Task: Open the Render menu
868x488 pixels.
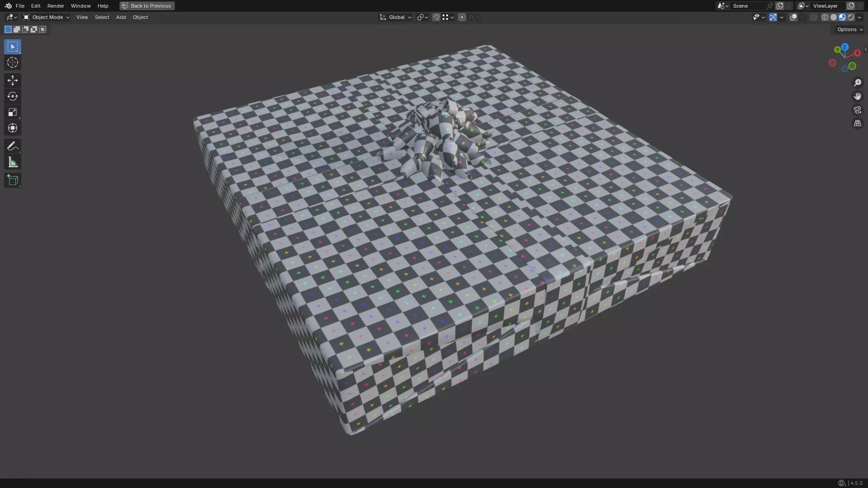Action: coord(56,6)
